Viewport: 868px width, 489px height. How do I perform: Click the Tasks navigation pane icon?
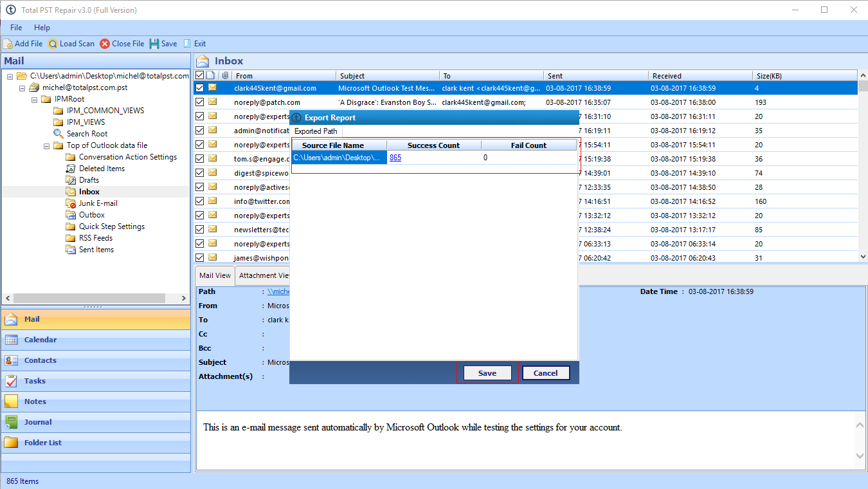pyautogui.click(x=12, y=381)
